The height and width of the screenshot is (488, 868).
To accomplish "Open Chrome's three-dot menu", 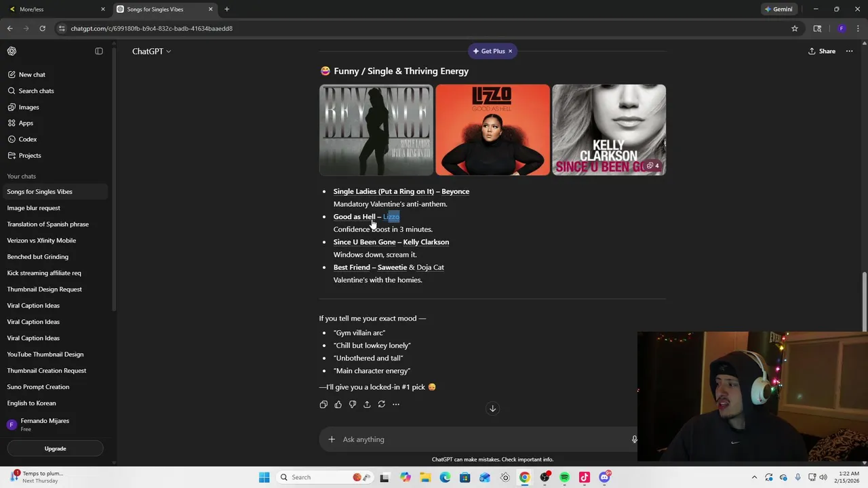I will 858,28.
